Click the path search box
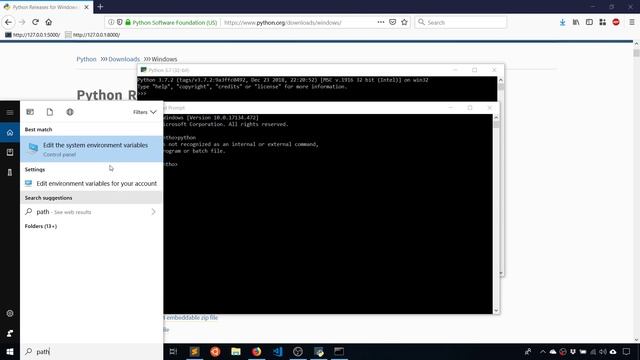The height and width of the screenshot is (360, 640). click(91, 351)
